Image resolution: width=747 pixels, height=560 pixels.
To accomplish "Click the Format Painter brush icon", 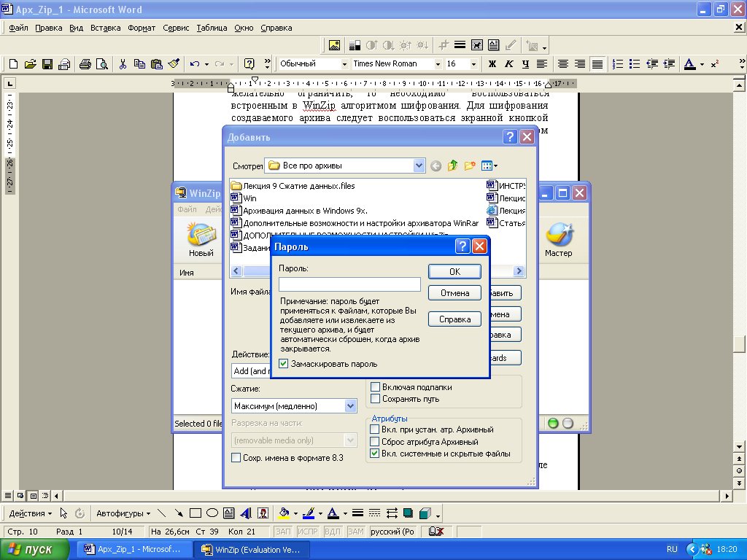I will (174, 64).
